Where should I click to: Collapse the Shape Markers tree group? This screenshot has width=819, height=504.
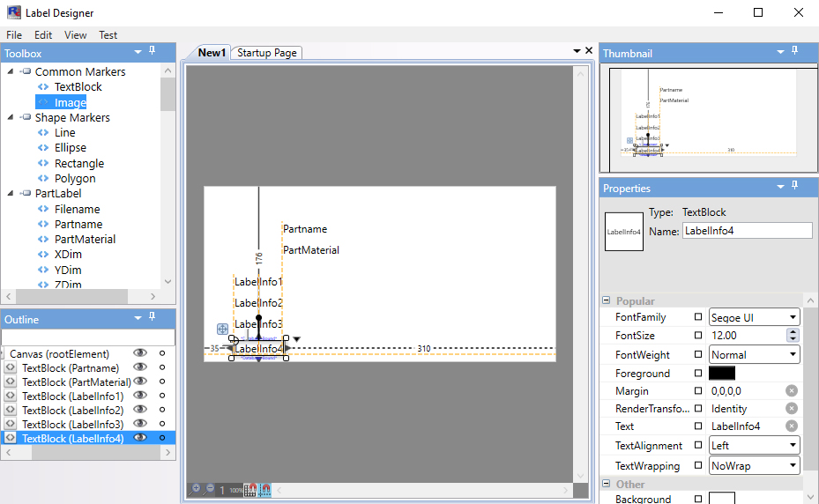click(x=11, y=117)
